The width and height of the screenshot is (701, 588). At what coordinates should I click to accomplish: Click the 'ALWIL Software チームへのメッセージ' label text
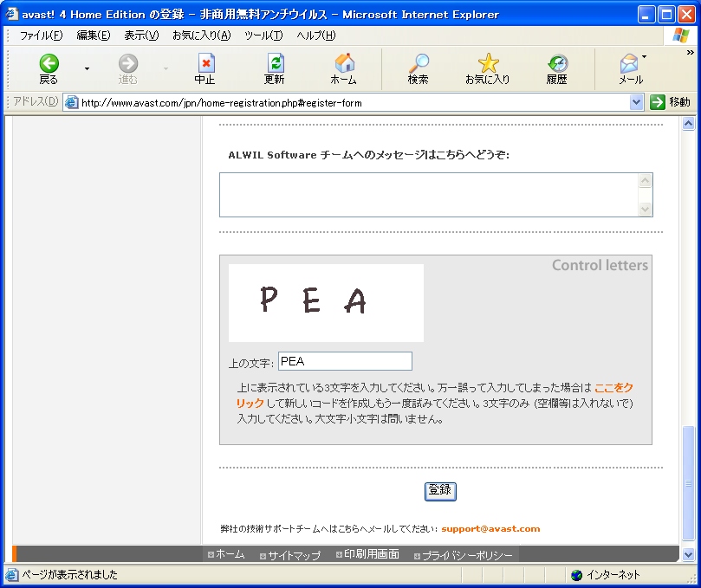pos(369,155)
